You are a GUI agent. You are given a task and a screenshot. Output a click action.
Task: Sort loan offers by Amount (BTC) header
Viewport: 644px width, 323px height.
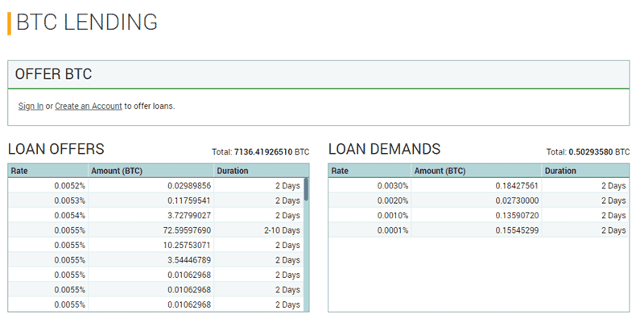click(118, 171)
